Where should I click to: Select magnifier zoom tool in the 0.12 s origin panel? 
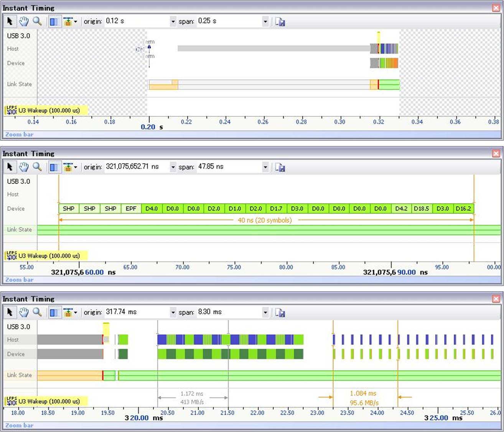(37, 21)
